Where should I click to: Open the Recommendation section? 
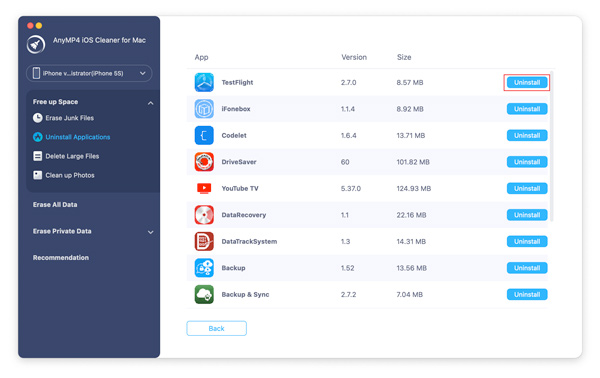pos(61,257)
